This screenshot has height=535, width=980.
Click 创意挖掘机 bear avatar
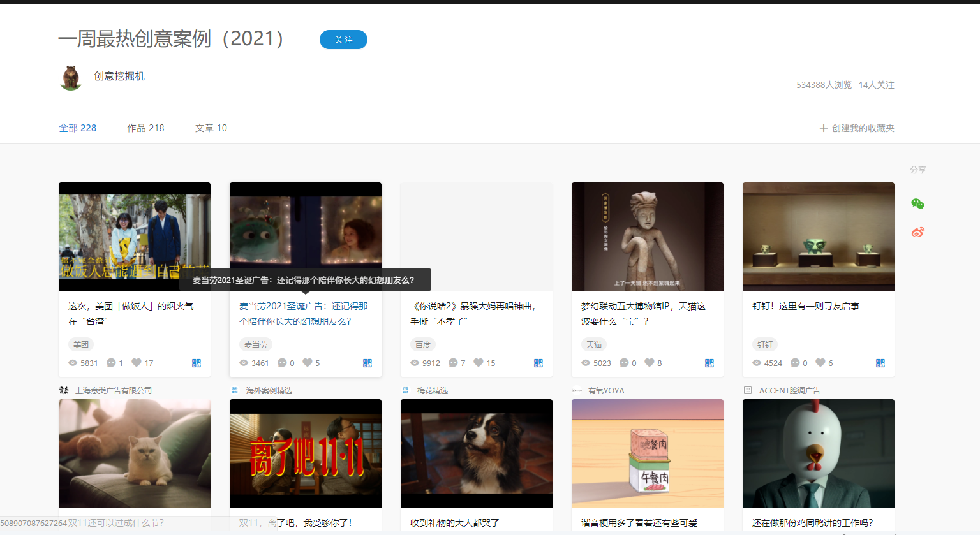click(x=71, y=77)
